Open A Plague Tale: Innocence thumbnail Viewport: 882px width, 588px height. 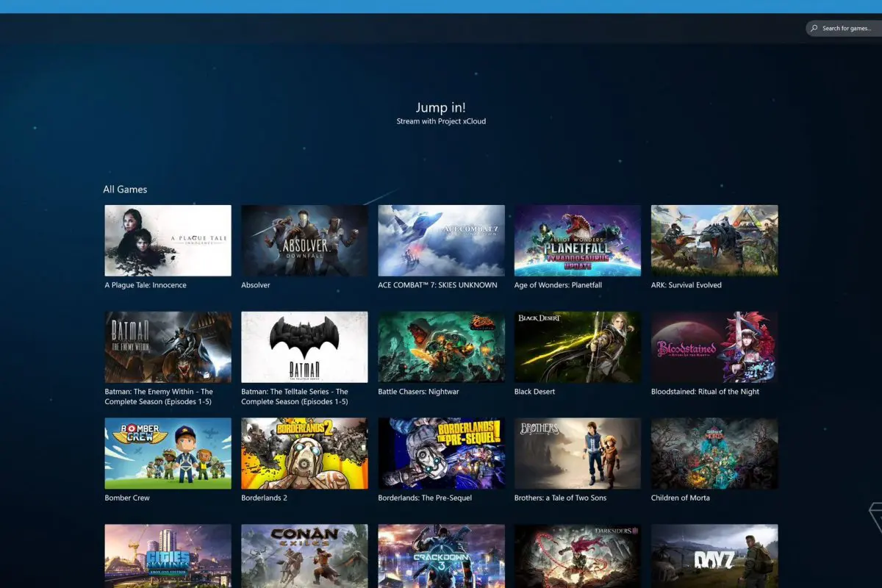tap(168, 240)
